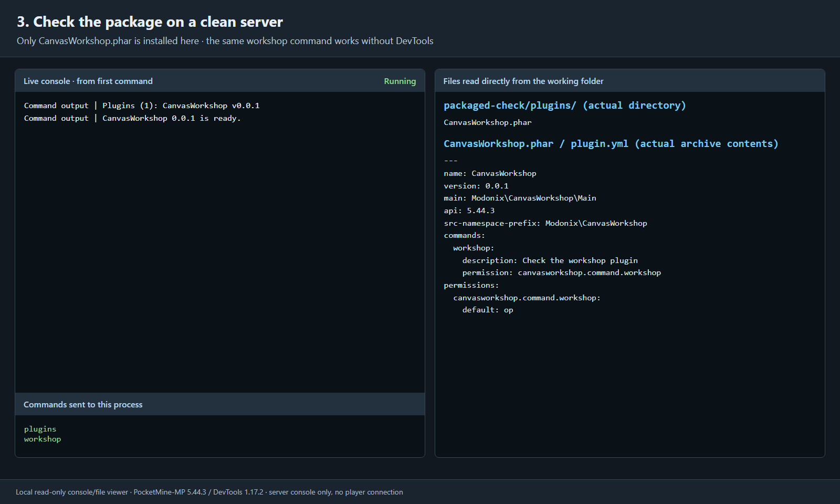Select the 'default: op' line

488,310
